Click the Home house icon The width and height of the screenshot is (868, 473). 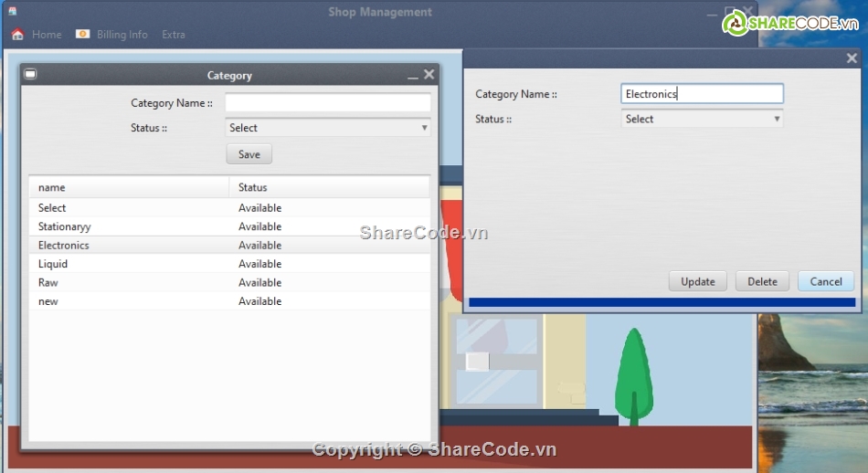tap(17, 35)
